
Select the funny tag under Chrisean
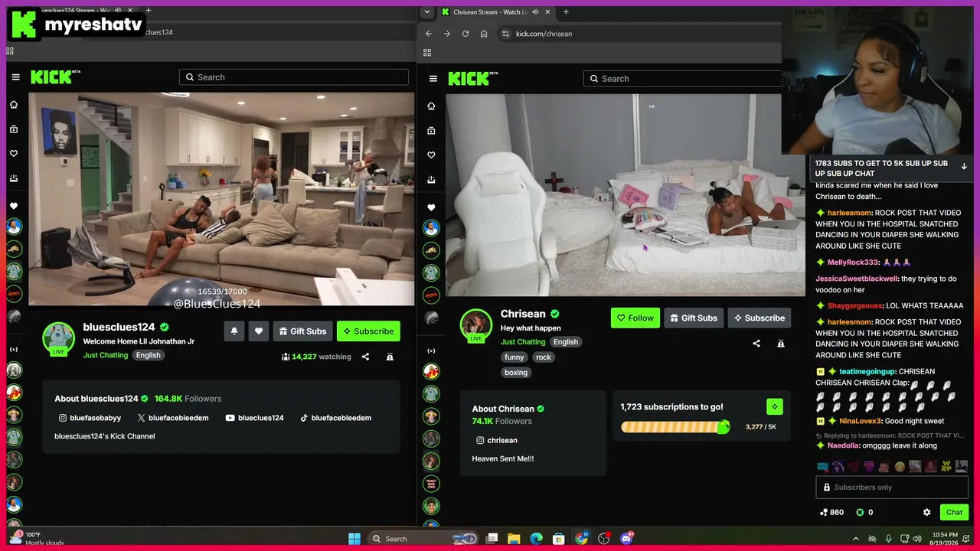pyautogui.click(x=514, y=357)
